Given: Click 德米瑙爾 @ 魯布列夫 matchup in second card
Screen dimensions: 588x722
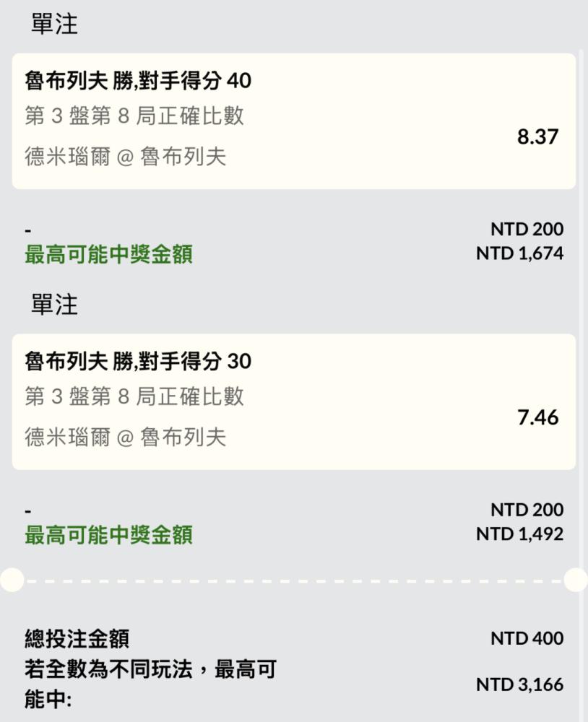Looking at the screenshot, I should coord(126,438).
